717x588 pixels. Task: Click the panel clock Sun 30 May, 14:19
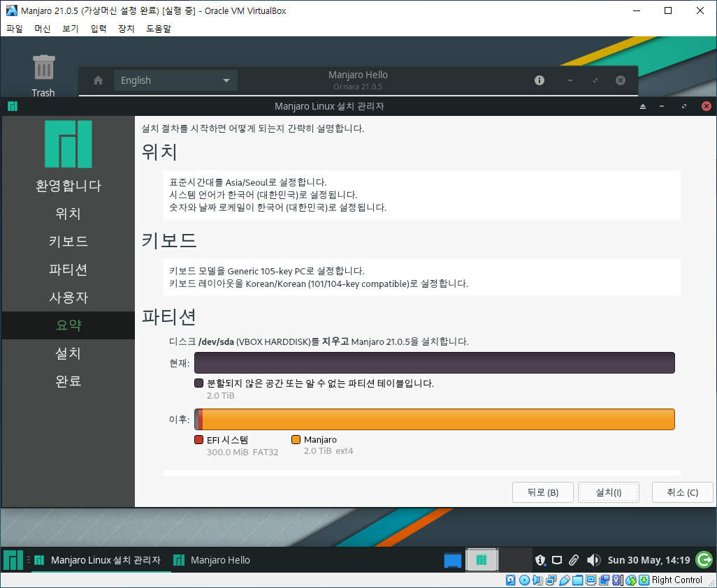point(649,560)
